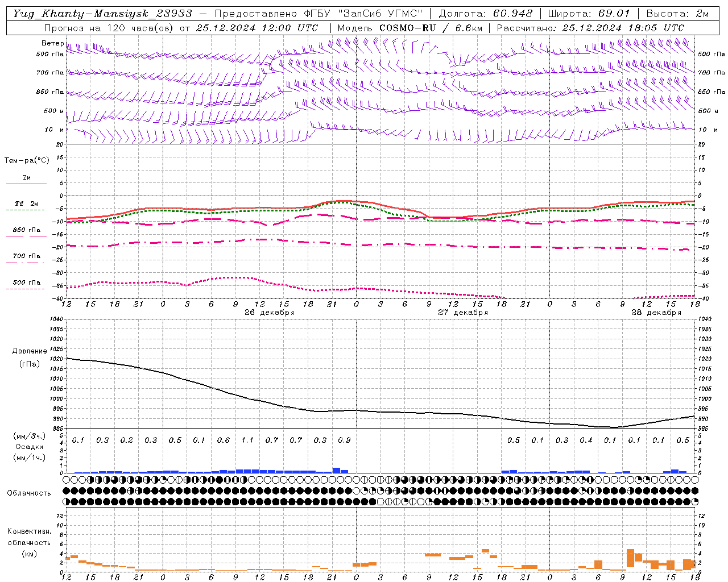Click the Рассчитано: 25.12.2024 18:05 UTC timestamp

[x=590, y=28]
